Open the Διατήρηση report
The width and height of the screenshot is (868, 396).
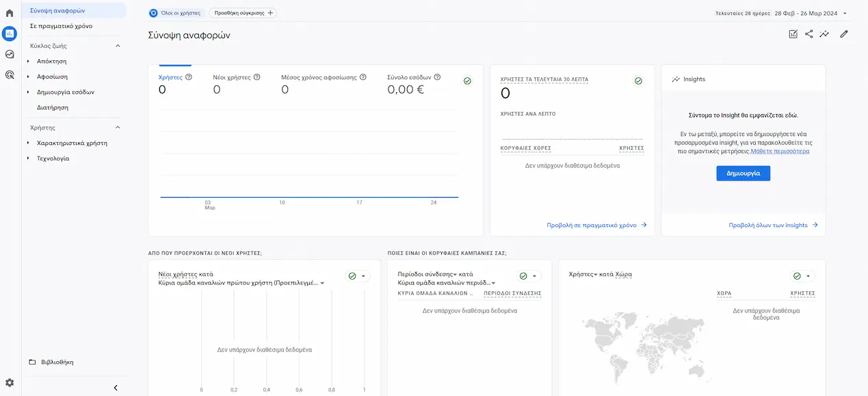53,107
